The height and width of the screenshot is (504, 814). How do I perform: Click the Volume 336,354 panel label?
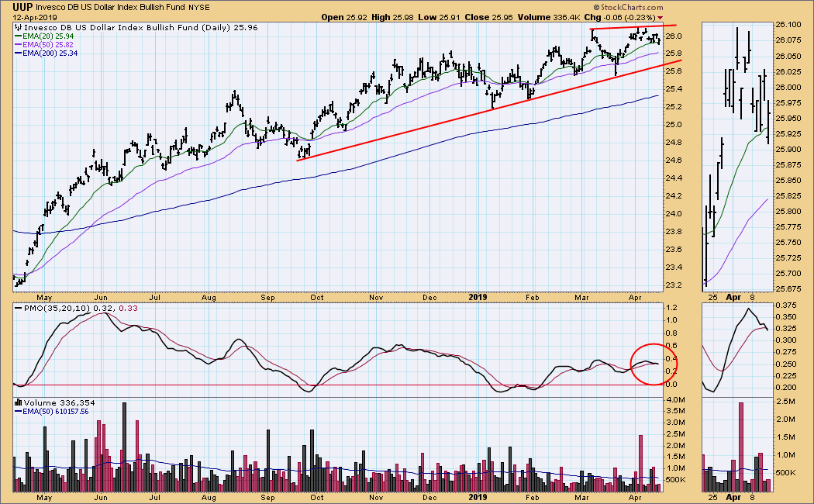(x=59, y=402)
